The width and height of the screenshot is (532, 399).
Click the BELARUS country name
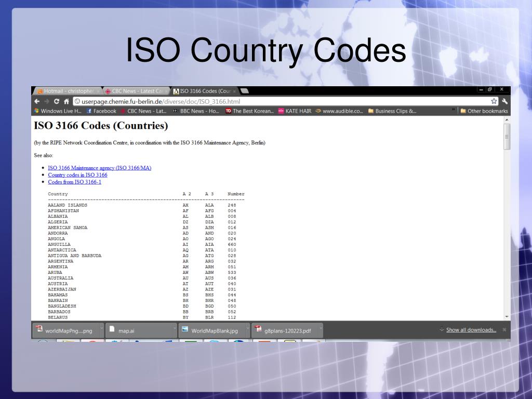click(58, 317)
